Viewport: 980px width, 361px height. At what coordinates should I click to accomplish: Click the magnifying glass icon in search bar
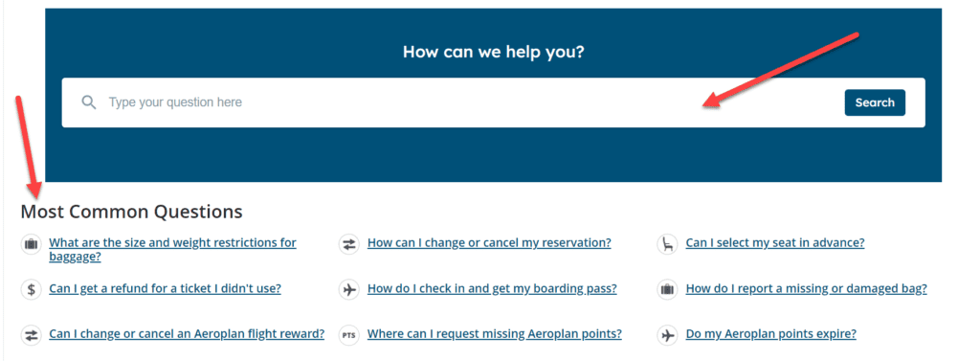coord(89,102)
